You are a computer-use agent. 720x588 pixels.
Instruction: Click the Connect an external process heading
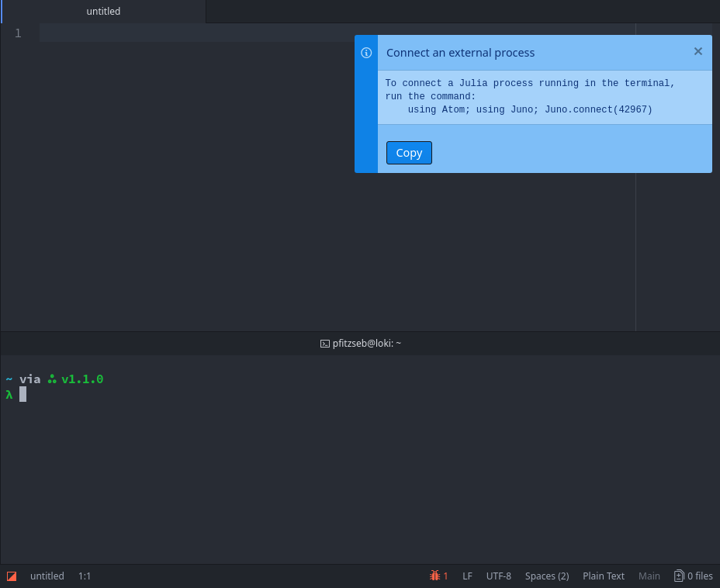pos(460,53)
